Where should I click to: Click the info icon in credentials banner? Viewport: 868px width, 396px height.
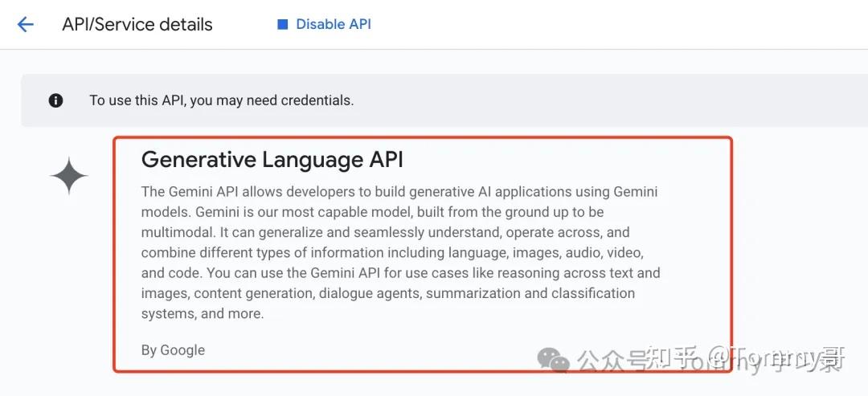click(55, 100)
